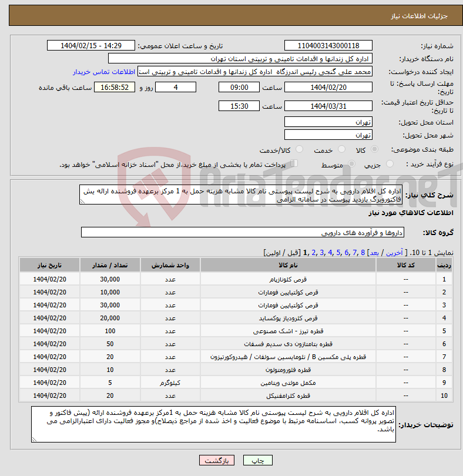Select the متوسط purchase type radio

[x=351, y=164]
